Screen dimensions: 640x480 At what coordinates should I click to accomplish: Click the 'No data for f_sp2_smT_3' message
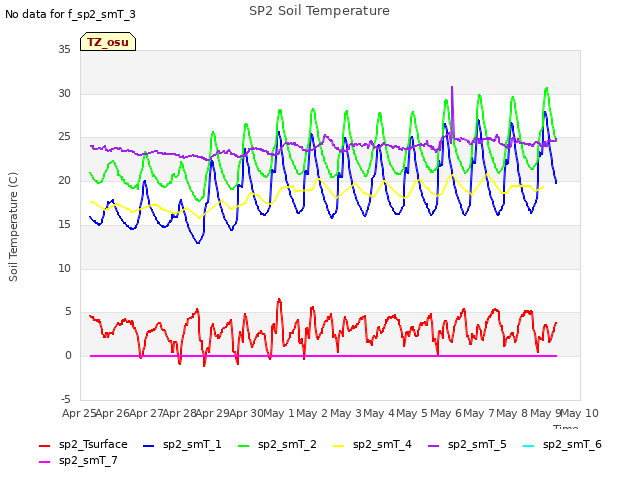click(70, 14)
